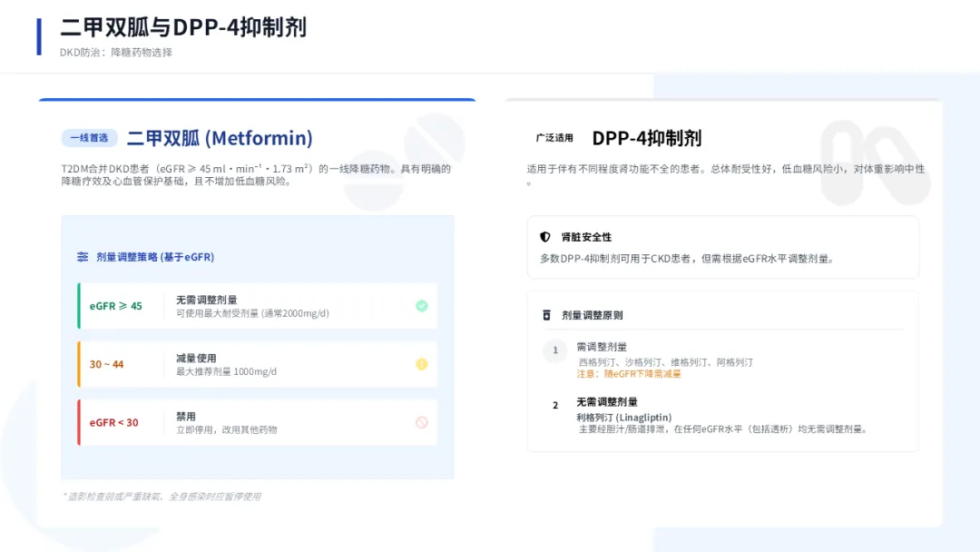Click the heading 剂量调整策略 (基于eGFR)
This screenshot has height=552, width=980.
click(x=155, y=257)
